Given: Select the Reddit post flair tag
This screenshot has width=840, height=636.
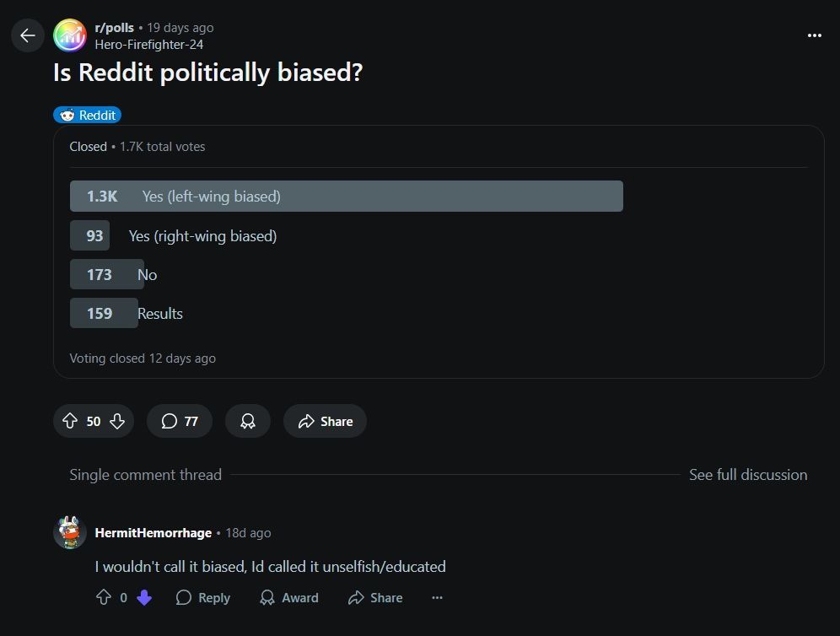Looking at the screenshot, I should click(88, 116).
